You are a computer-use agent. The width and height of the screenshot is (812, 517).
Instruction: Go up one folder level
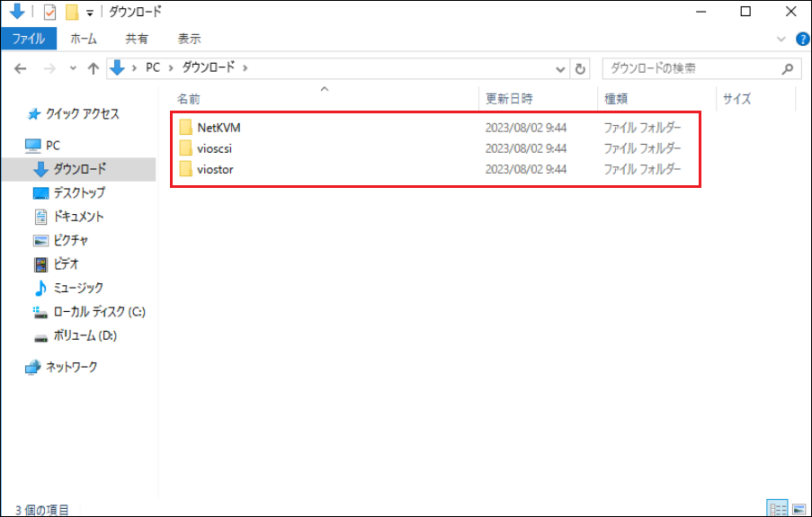(x=94, y=68)
